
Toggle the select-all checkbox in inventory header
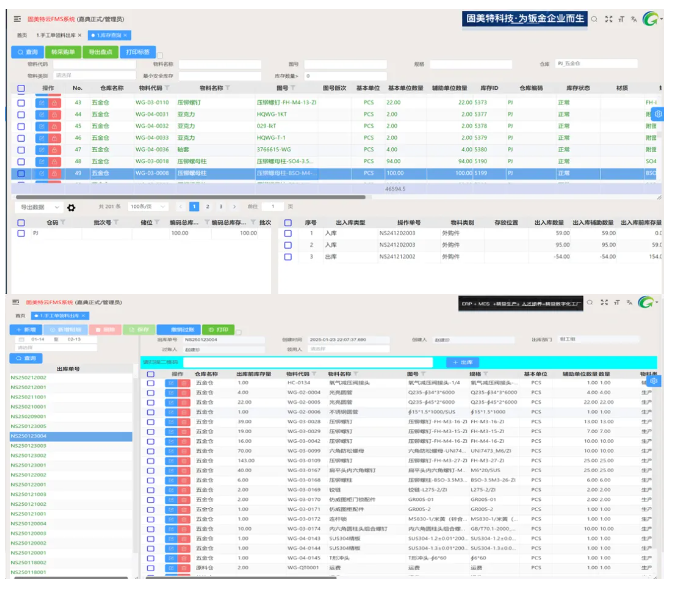pos(21,88)
